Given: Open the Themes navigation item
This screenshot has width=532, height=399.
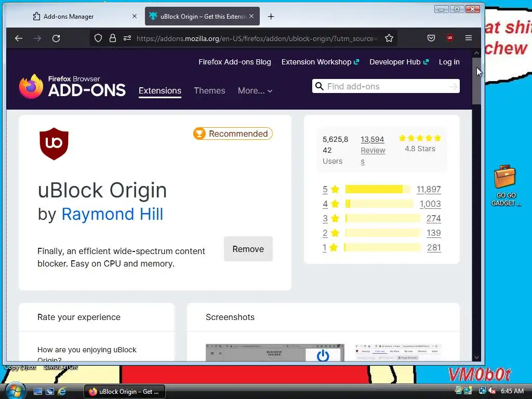Looking at the screenshot, I should 209,90.
